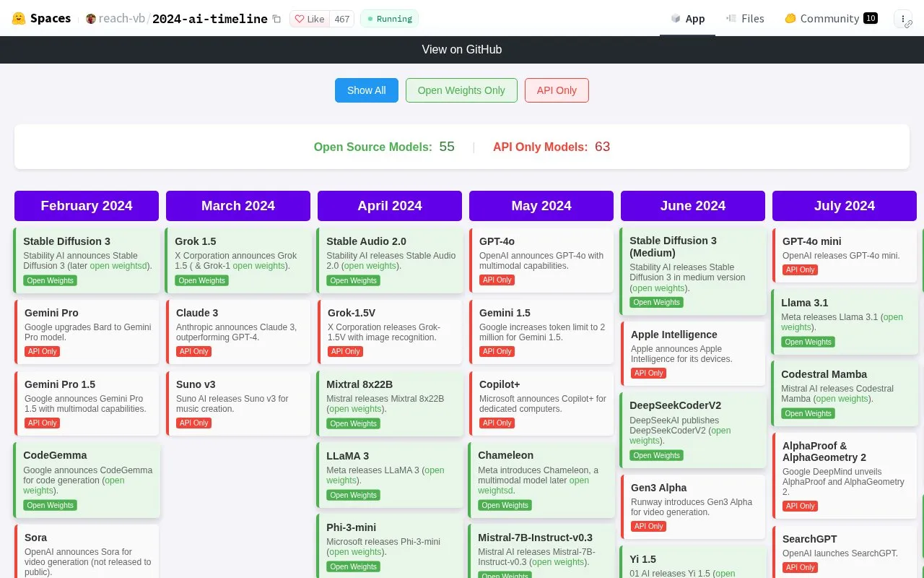Click the March 2024 column header
The image size is (924, 578).
[x=238, y=206]
